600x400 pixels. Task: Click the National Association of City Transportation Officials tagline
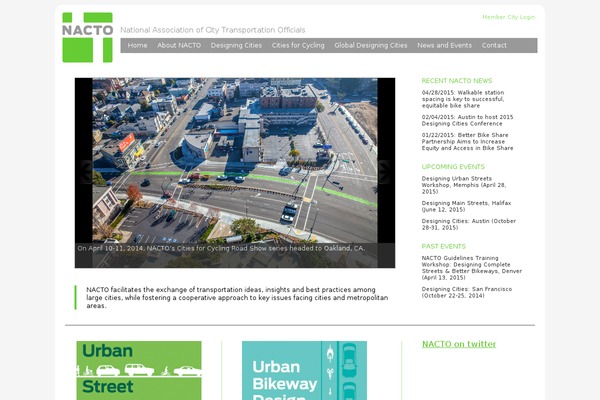coord(213,30)
